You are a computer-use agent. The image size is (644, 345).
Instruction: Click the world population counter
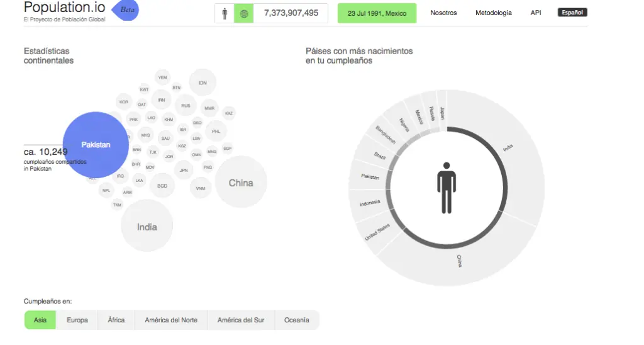291,13
